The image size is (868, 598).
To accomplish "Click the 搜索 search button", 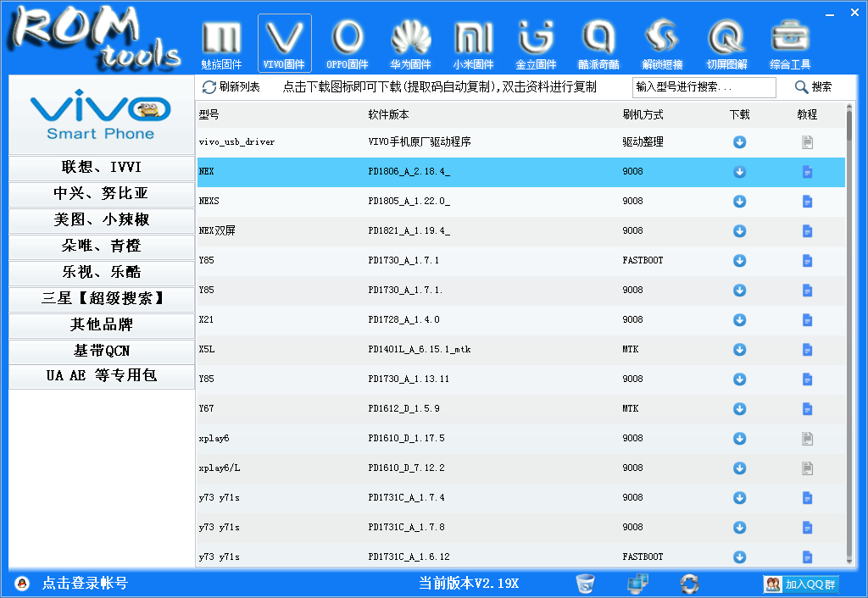I will tap(813, 87).
